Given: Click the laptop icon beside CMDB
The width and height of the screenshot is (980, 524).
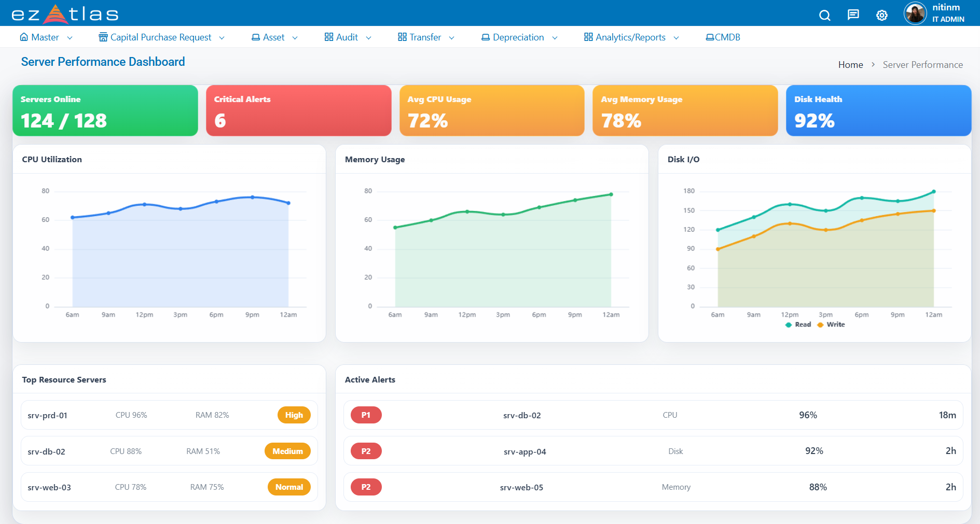Looking at the screenshot, I should point(710,37).
